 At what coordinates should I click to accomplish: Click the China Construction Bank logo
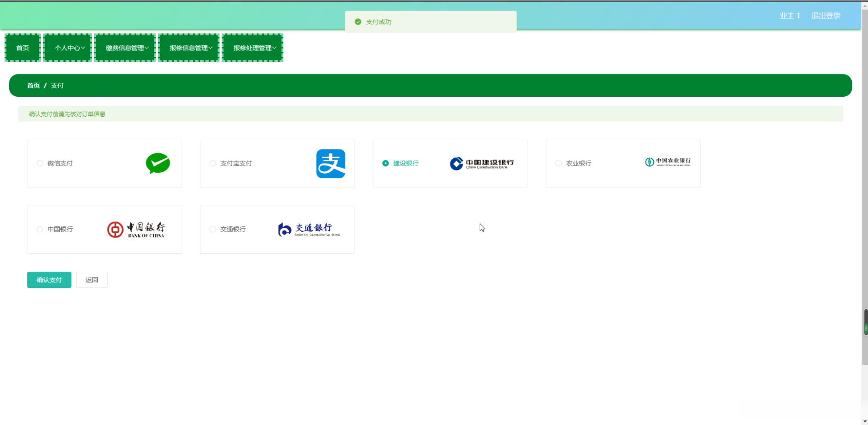point(482,163)
